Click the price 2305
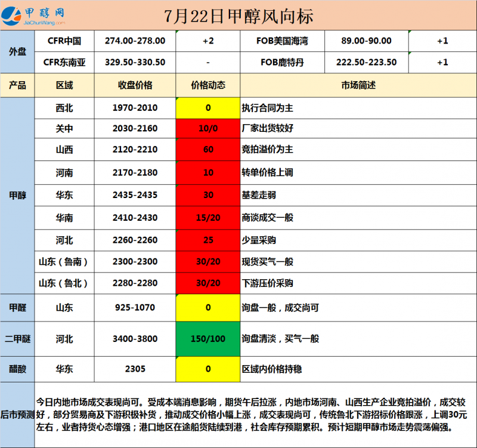477x448 pixels. [x=135, y=369]
